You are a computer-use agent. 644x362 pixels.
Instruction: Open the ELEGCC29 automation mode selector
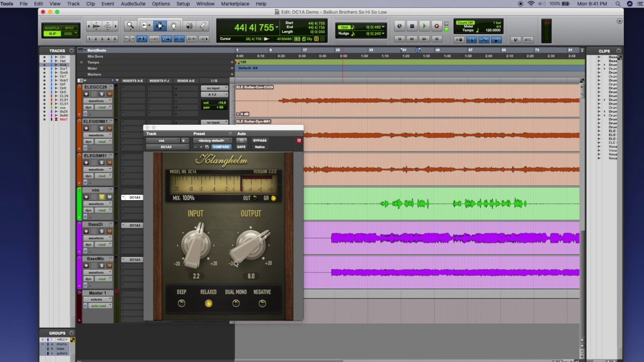[102, 107]
